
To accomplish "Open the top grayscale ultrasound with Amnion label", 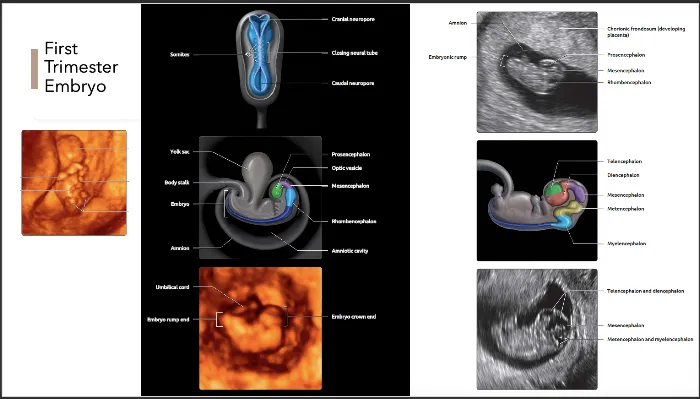I will [x=537, y=72].
